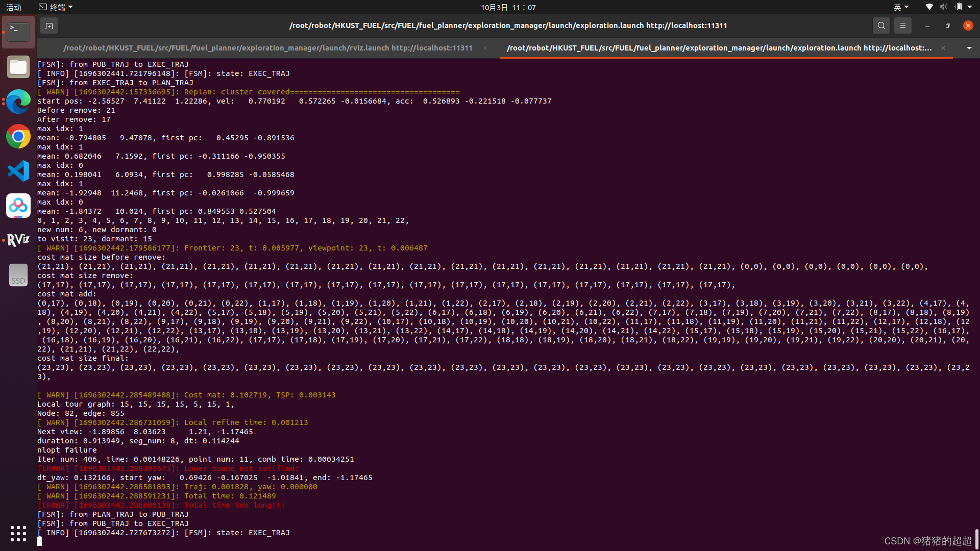
Task: Open Visual Studio Code from the dock
Action: click(18, 171)
